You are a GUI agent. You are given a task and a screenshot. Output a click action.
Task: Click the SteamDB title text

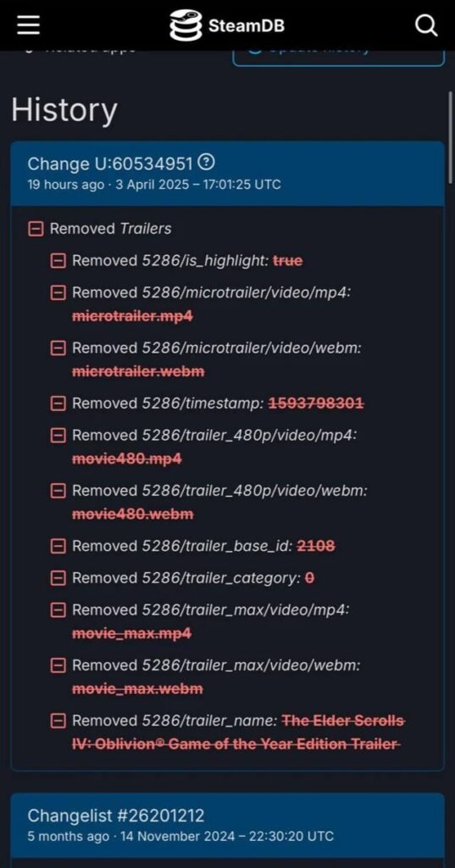247,25
